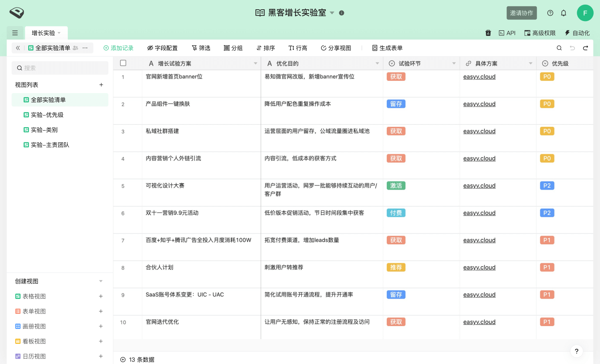Open the hamburger menu icon
The height and width of the screenshot is (364, 600).
coord(15,33)
